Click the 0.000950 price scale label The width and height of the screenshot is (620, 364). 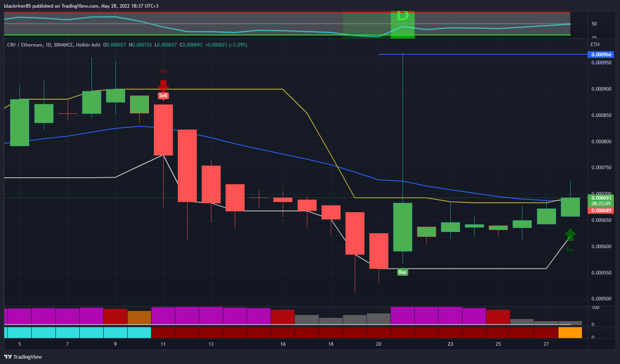(601, 63)
